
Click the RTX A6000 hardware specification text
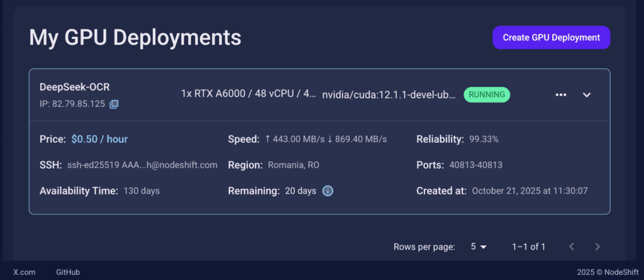click(x=248, y=94)
